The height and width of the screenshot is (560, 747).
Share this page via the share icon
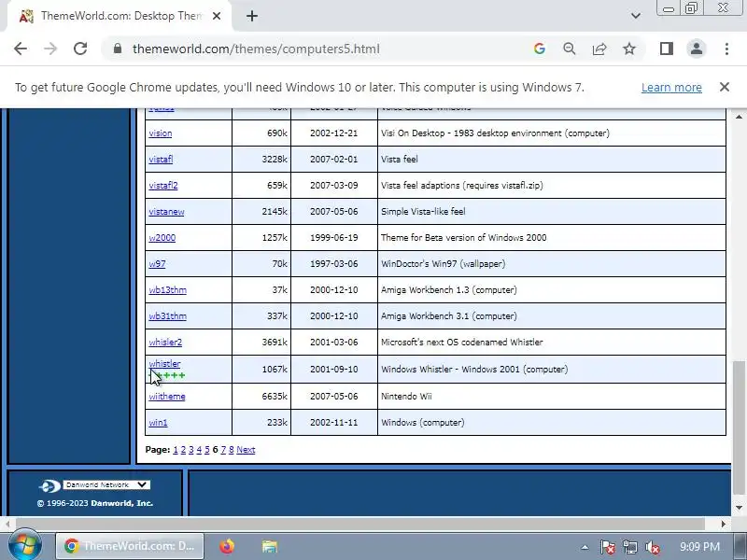coord(599,49)
